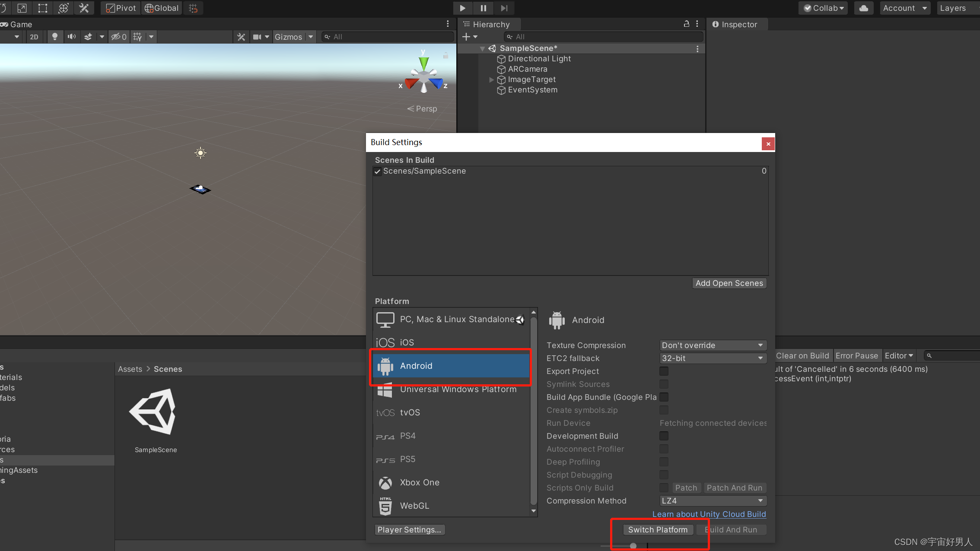Lock the Hierarchy panel
This screenshot has width=980, height=551.
[686, 24]
